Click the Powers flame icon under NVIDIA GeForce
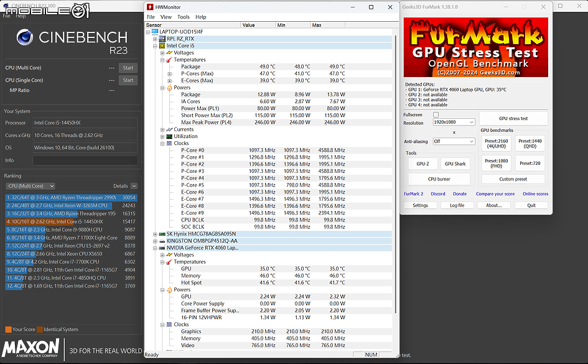The image size is (588, 364). (169, 290)
